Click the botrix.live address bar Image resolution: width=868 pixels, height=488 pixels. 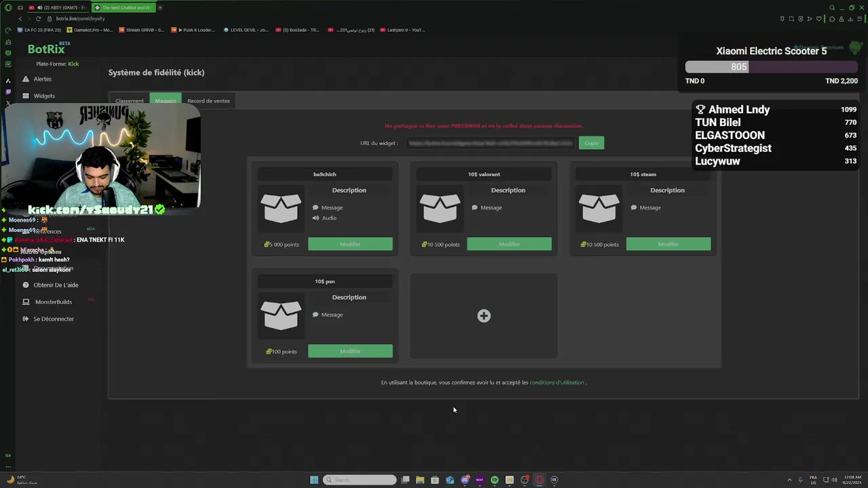pos(80,19)
